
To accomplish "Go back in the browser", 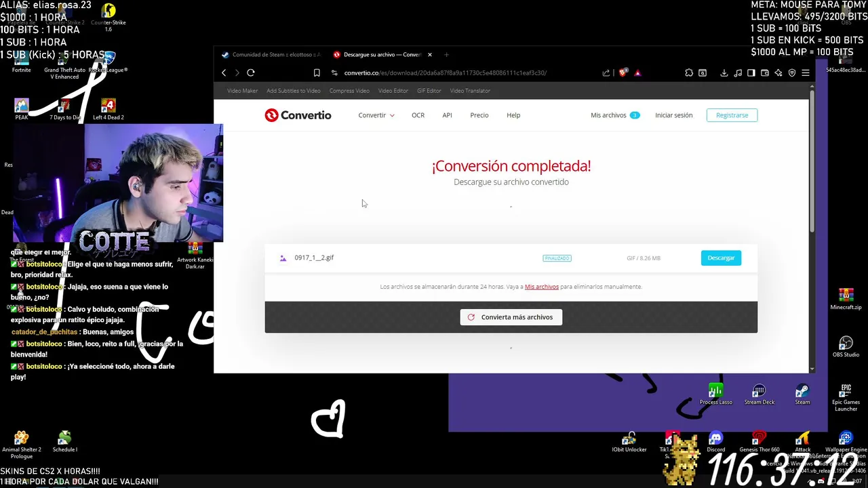I will click(x=224, y=73).
